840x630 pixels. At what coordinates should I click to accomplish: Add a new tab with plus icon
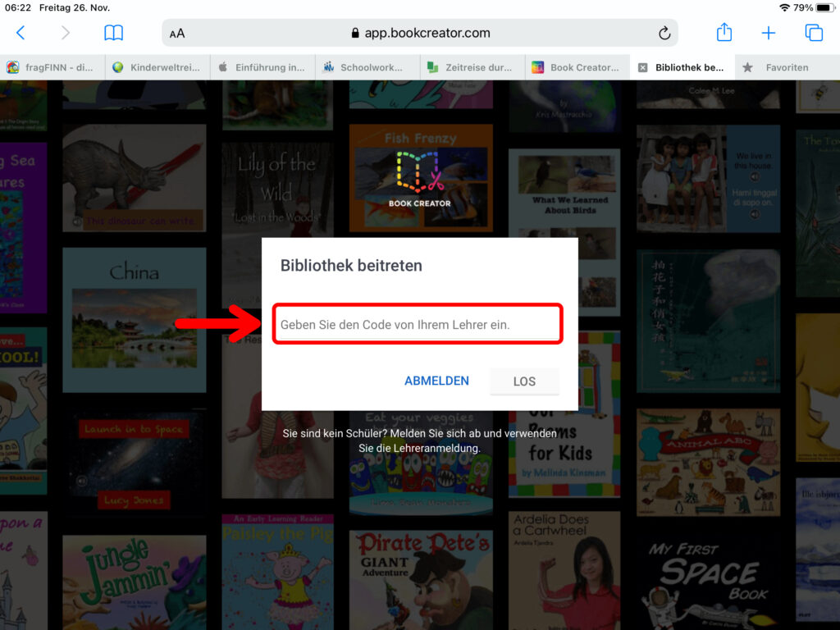point(769,33)
